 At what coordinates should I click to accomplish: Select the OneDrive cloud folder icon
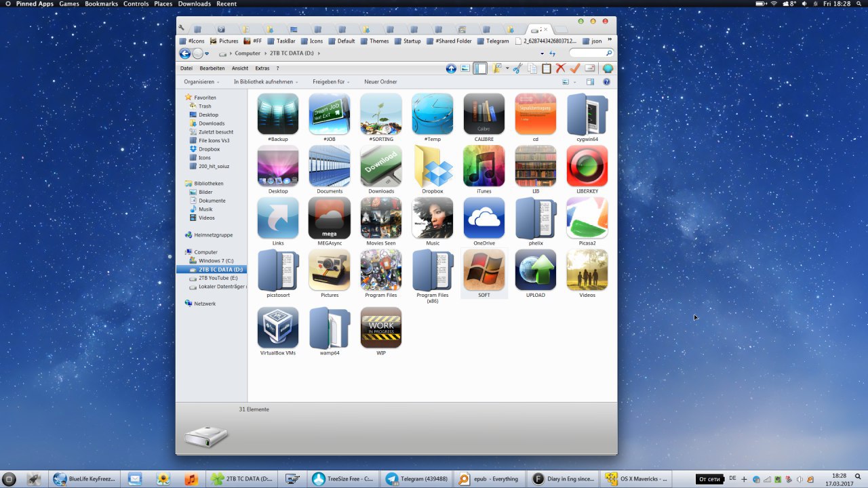tap(484, 218)
